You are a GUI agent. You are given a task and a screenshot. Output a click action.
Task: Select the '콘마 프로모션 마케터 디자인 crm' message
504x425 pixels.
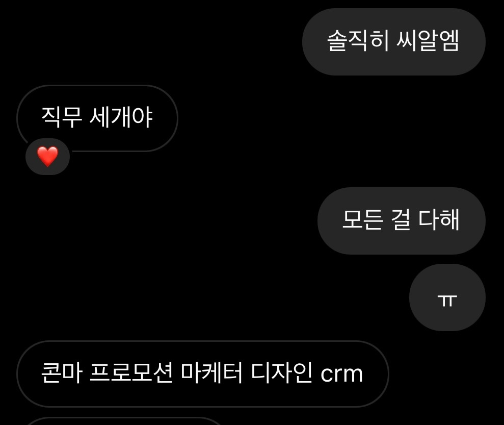click(x=202, y=374)
